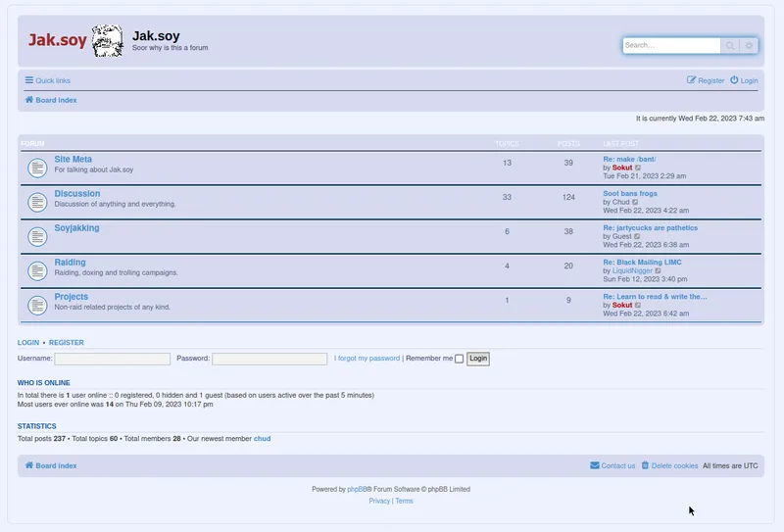Click the Projects forum icon
The image size is (784, 532).
37,305
